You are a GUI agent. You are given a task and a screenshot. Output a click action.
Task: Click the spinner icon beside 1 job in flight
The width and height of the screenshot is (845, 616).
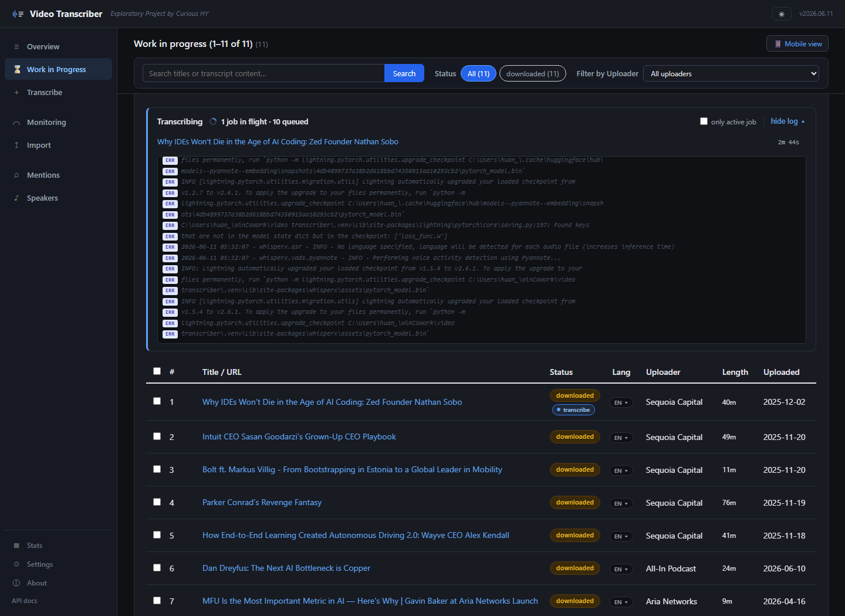pyautogui.click(x=213, y=121)
